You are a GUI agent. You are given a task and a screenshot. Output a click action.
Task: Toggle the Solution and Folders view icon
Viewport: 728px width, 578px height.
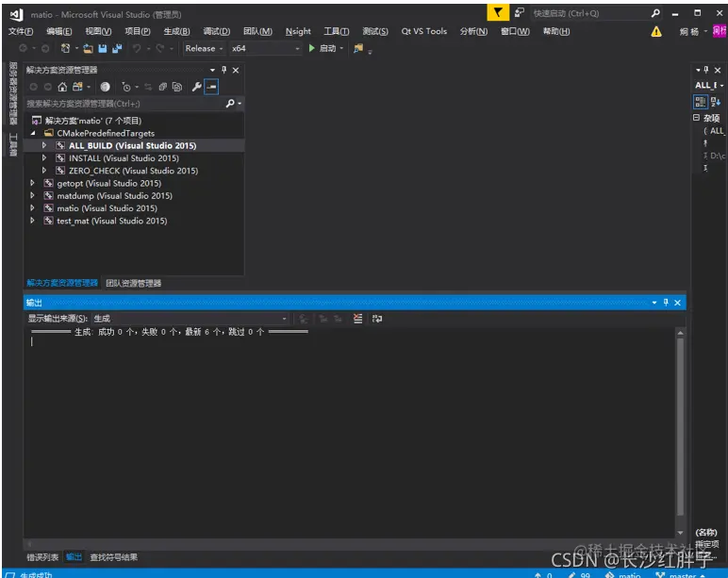[x=77, y=87]
